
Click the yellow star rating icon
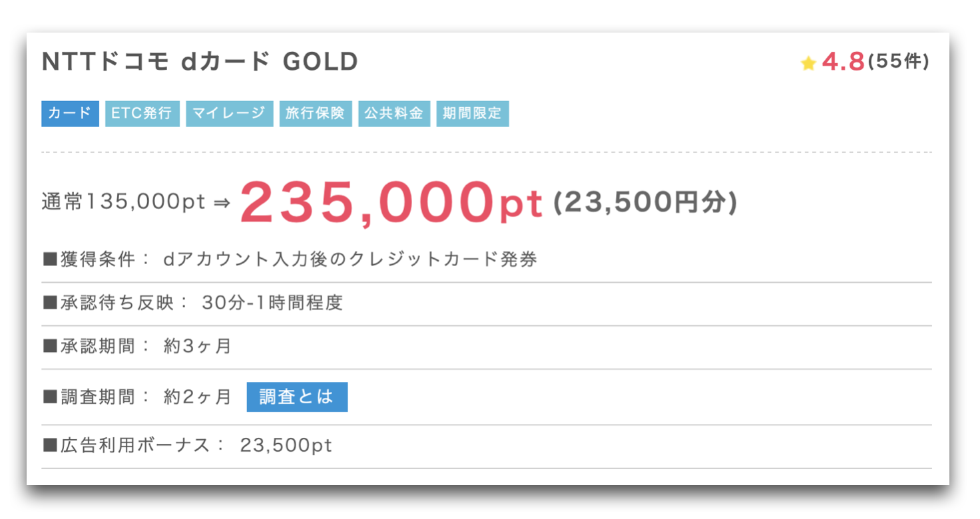pos(808,63)
